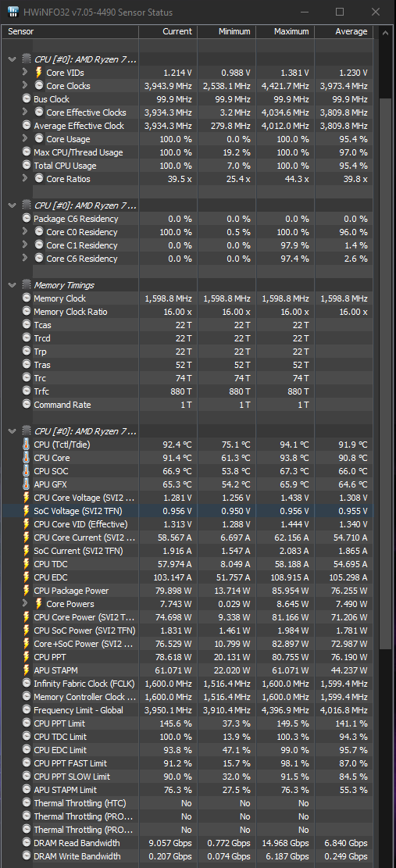396x868 pixels.
Task: Sort by the Sensor column header
Action: [71, 31]
